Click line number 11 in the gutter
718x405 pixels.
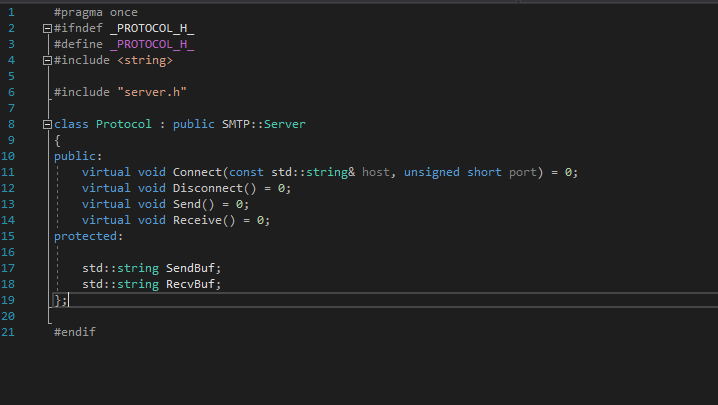tap(8, 172)
